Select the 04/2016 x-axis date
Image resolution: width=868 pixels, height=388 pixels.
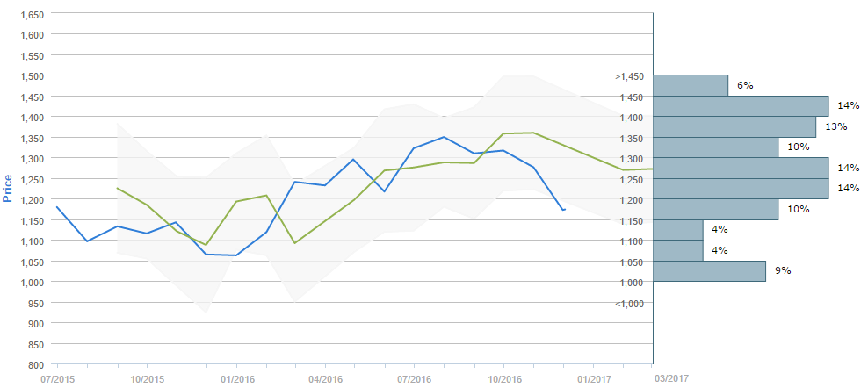325,378
